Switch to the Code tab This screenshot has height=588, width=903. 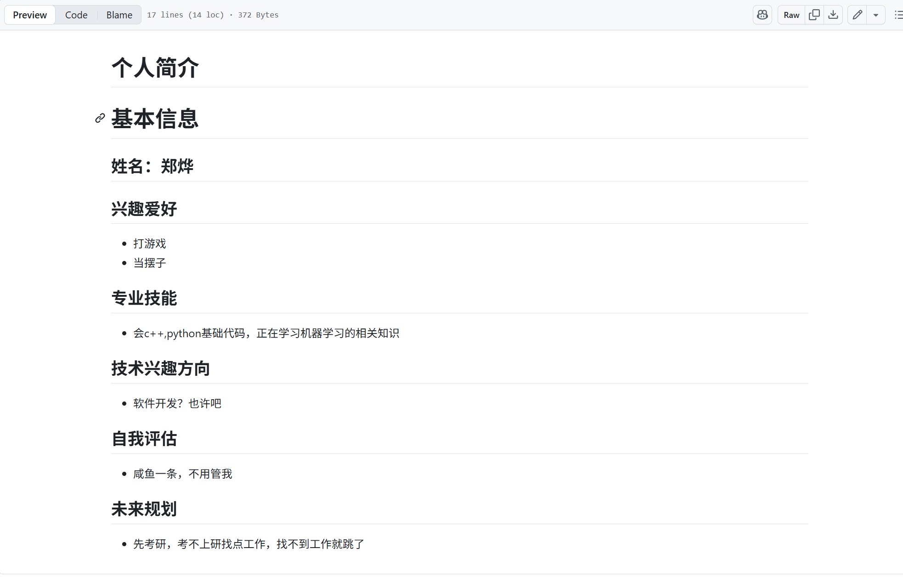click(76, 15)
